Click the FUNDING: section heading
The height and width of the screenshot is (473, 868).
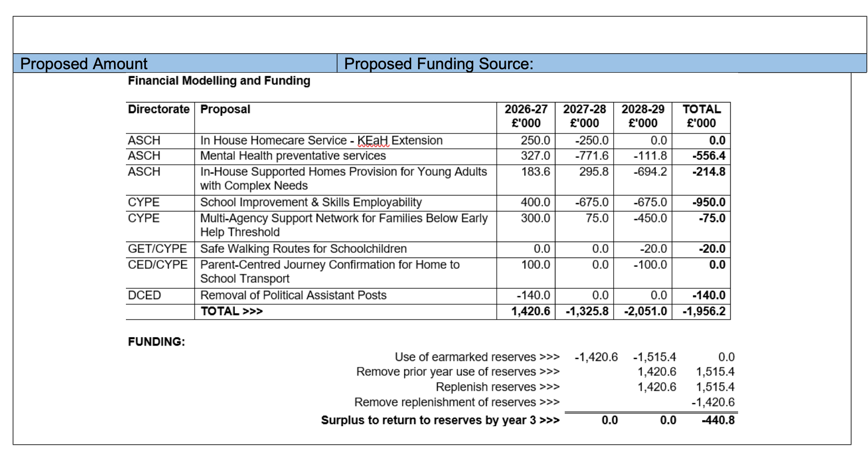click(x=156, y=342)
